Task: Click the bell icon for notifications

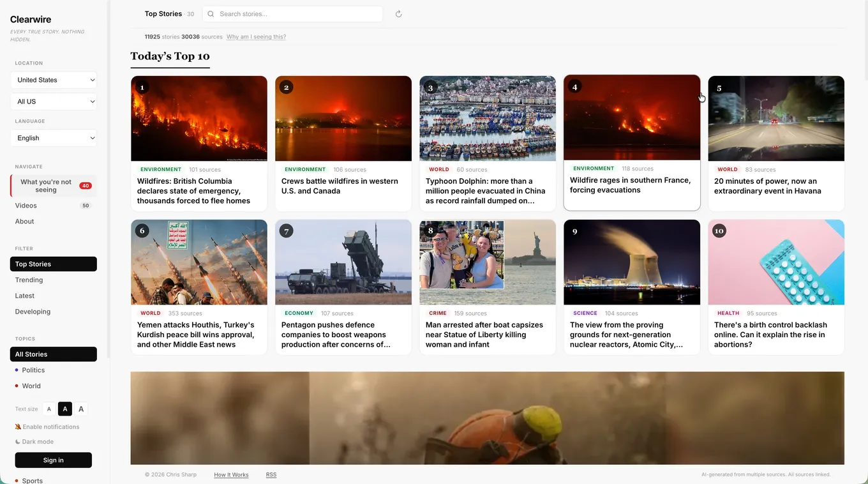Action: point(18,427)
